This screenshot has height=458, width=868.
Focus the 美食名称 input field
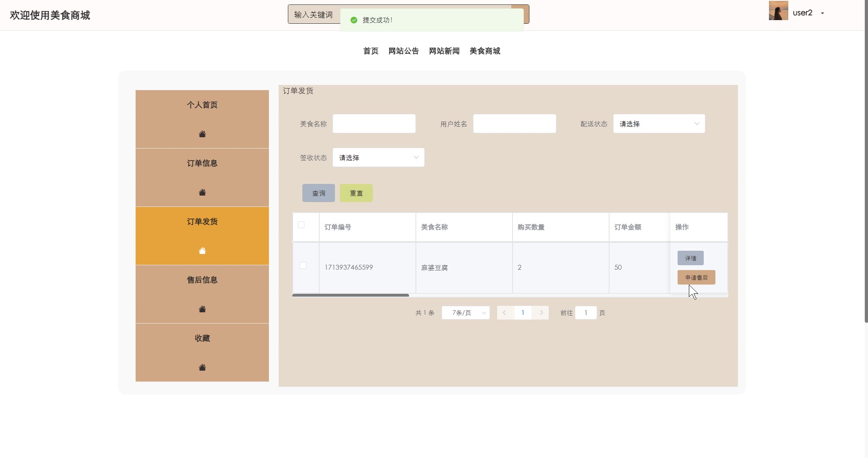pyautogui.click(x=374, y=124)
